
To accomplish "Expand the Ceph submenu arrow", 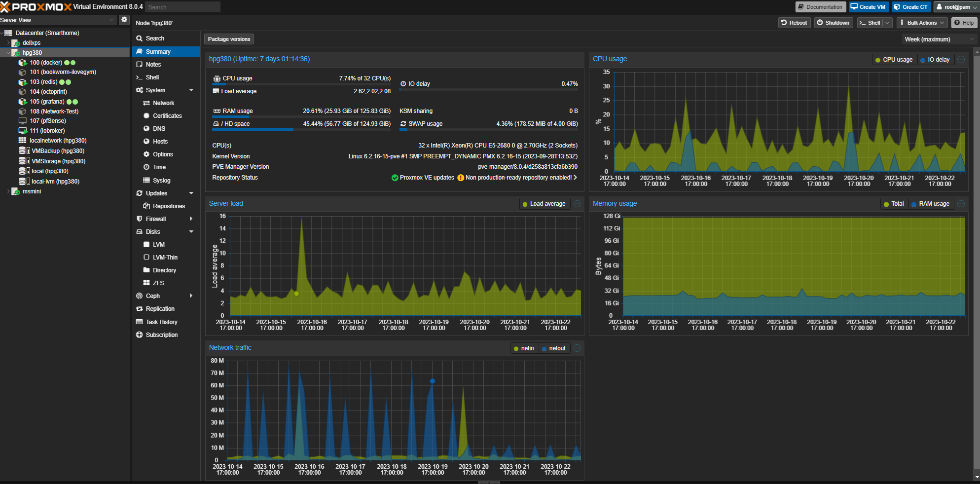I will (191, 296).
